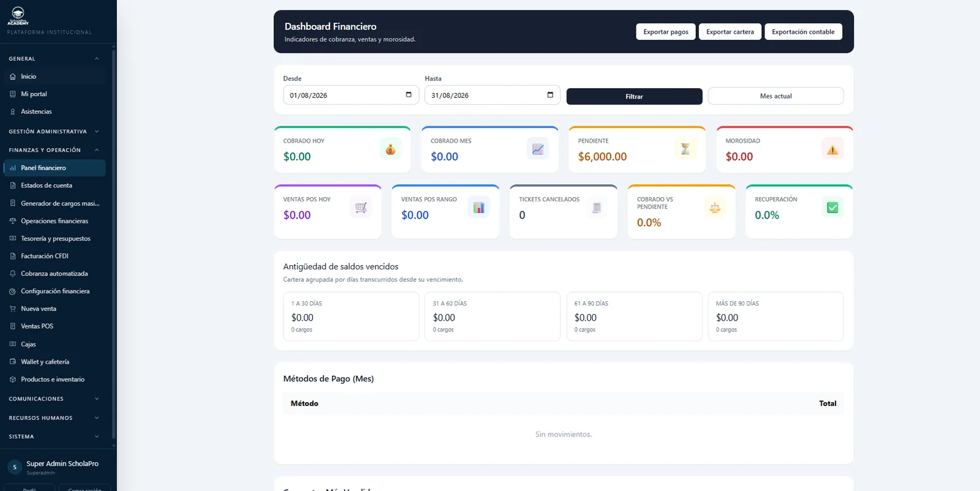This screenshot has width=980, height=491.
Task: Open the Cajas sidebar item
Action: (x=55, y=344)
